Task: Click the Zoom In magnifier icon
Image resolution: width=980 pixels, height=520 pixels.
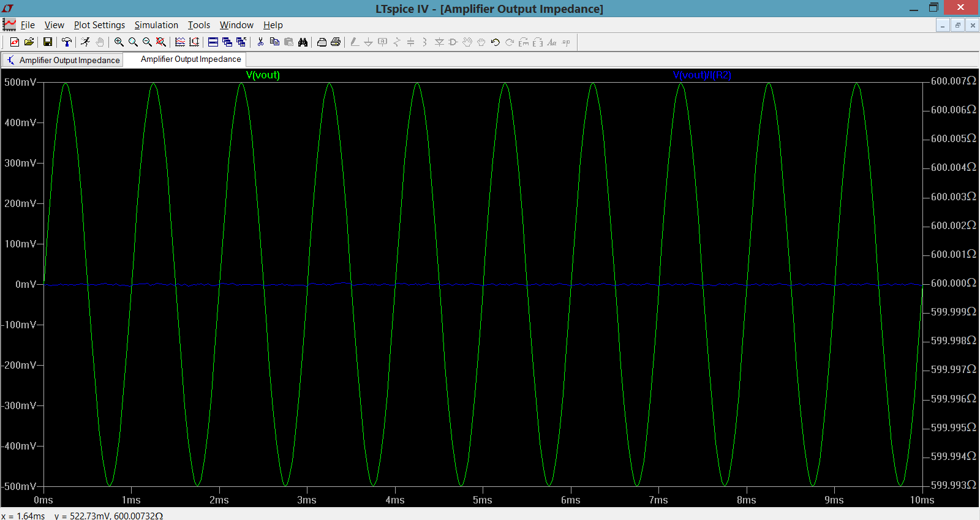Action: coord(119,42)
